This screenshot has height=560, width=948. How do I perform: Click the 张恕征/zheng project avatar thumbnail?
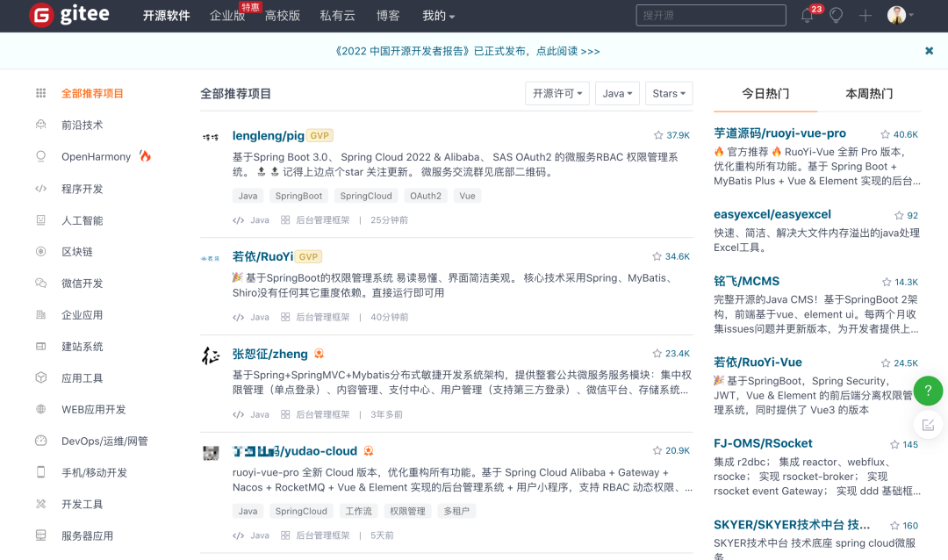point(211,355)
